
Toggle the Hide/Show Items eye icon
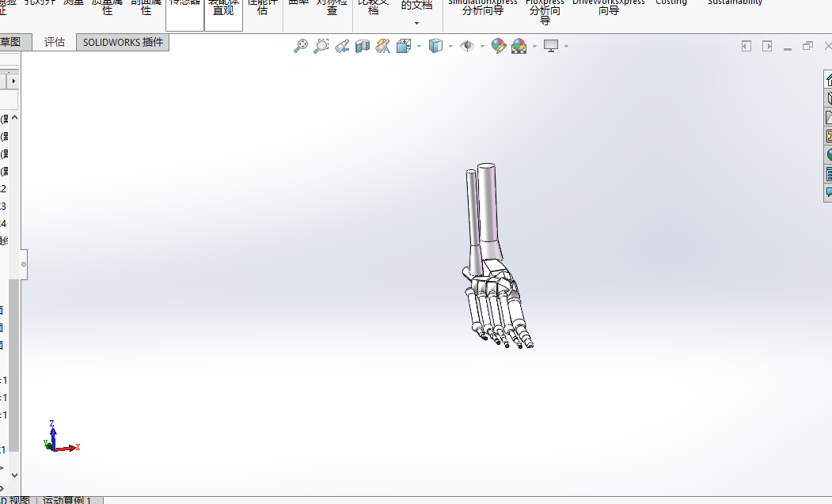tap(467, 46)
